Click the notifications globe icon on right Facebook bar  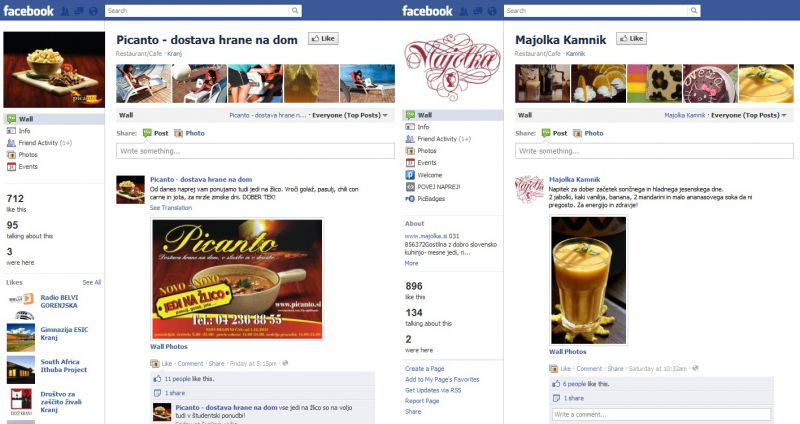click(x=492, y=11)
